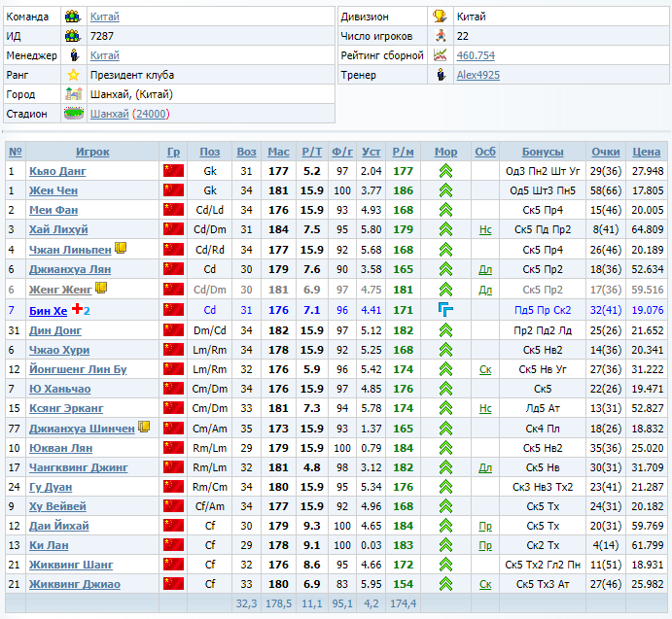Click the red injury cross beside Бин Хе
The image size is (672, 619).
click(76, 309)
